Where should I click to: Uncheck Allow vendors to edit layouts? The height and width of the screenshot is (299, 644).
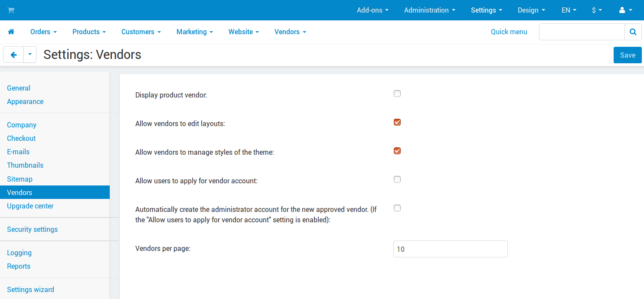397,122
